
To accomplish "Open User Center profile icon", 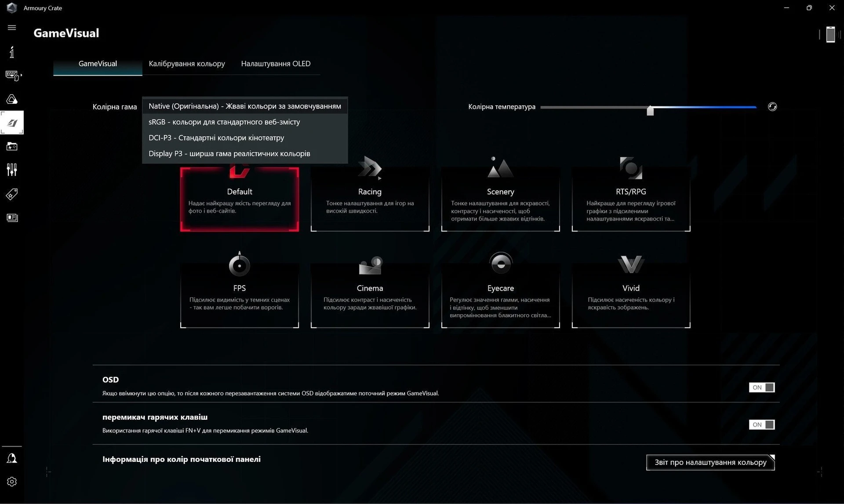I will pos(12,458).
